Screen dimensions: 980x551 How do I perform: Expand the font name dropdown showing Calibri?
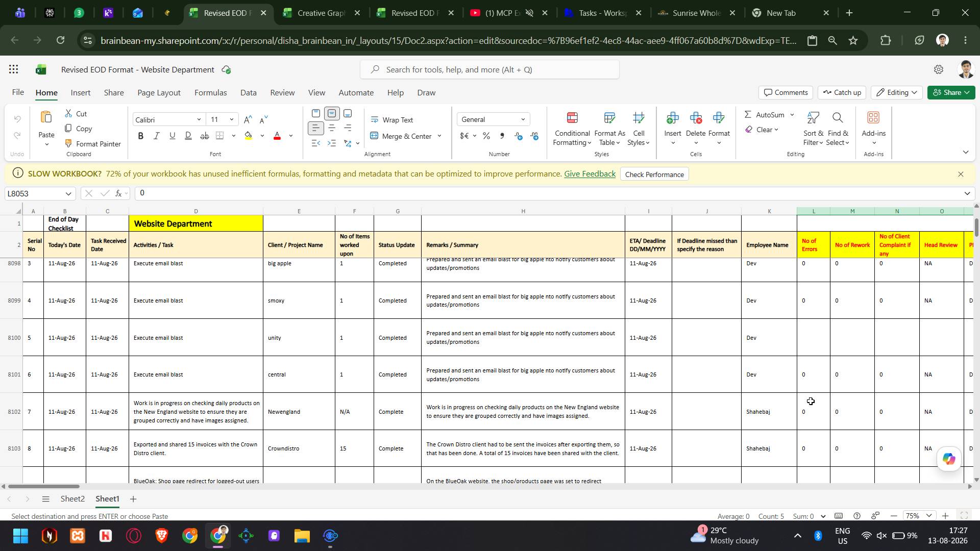click(199, 120)
